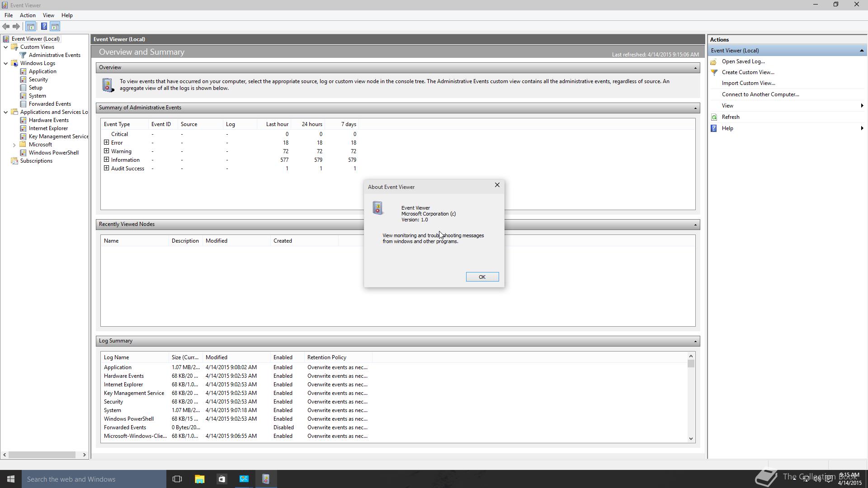
Task: Open Administrative Events custom view
Action: pyautogui.click(x=54, y=55)
